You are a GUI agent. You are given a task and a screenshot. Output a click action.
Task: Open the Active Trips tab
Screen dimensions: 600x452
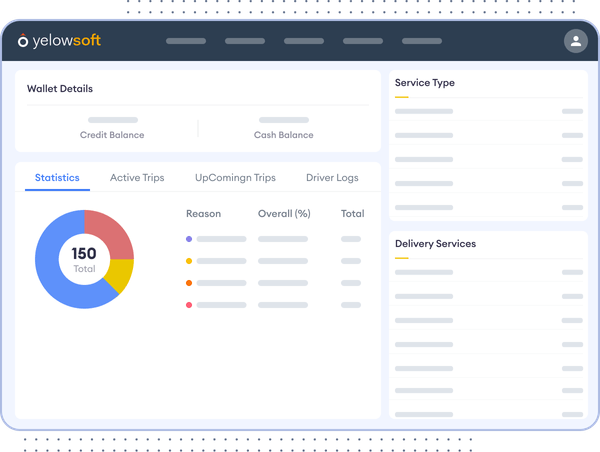pos(137,178)
